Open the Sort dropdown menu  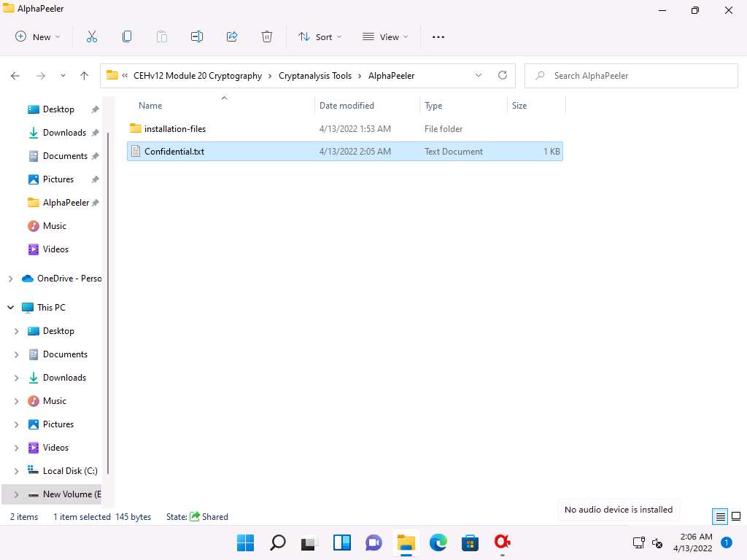click(320, 36)
